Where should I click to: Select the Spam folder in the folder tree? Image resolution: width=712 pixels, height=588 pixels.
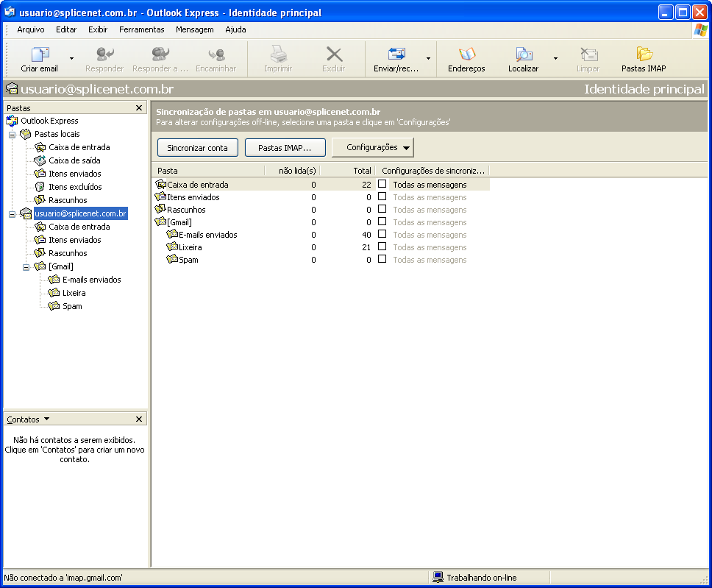coord(72,306)
